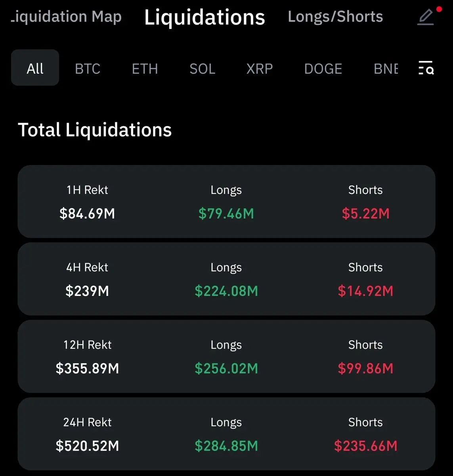The image size is (453, 476).
Task: Show DOGE liquidations
Action: [323, 69]
